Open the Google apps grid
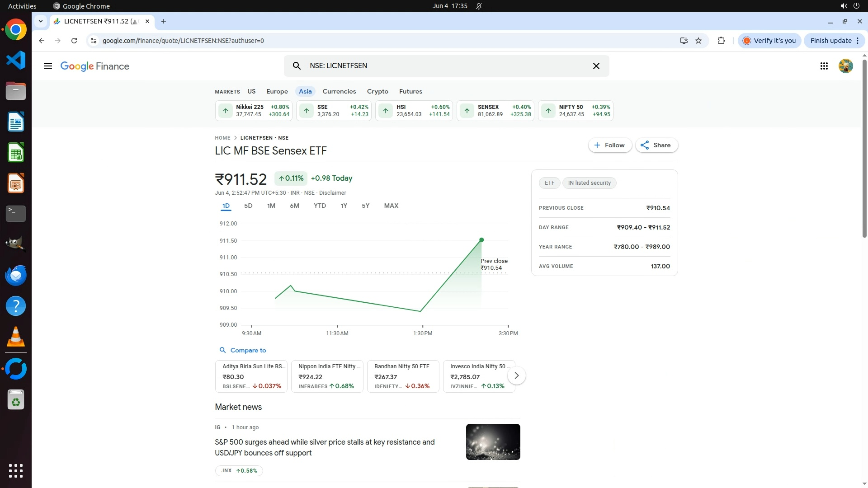 824,66
